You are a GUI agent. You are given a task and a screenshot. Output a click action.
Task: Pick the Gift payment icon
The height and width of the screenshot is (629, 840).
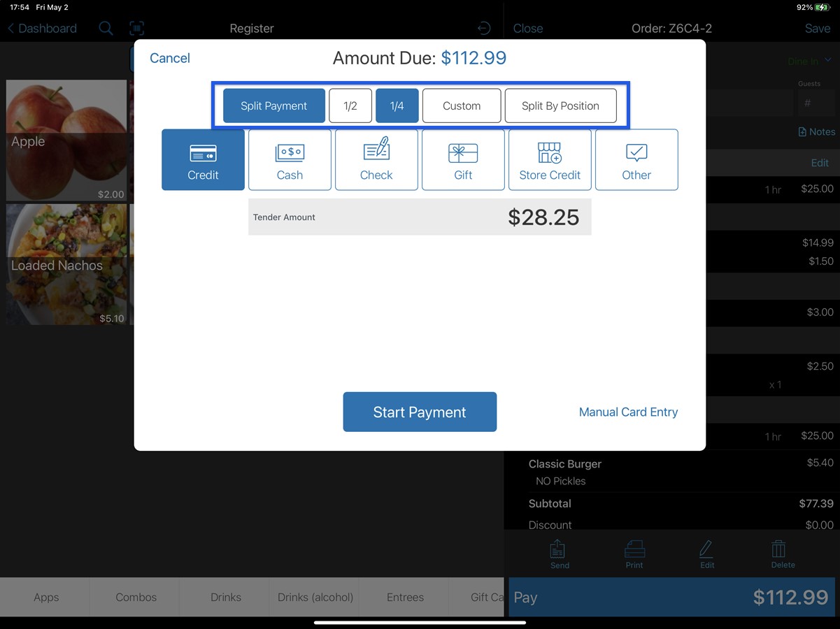463,159
